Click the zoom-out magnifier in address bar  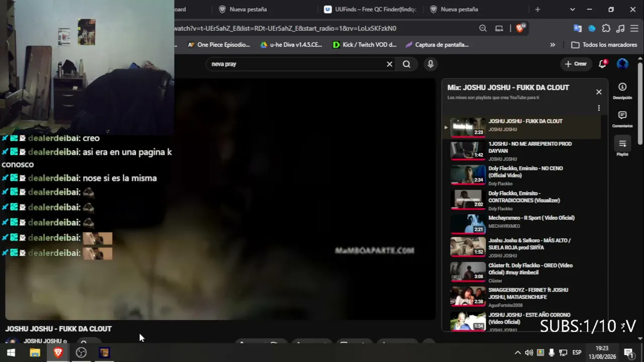pyautogui.click(x=483, y=28)
